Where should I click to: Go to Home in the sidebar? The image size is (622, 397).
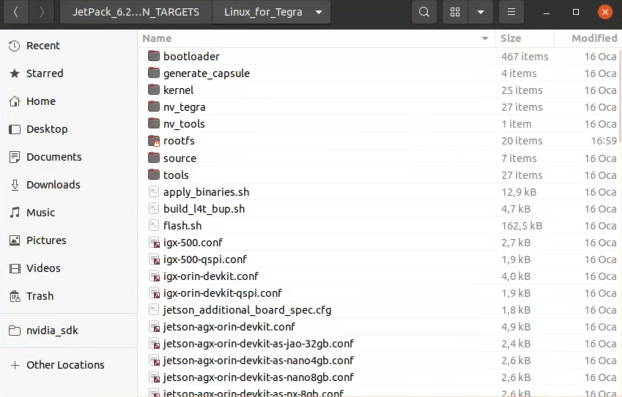68,101
